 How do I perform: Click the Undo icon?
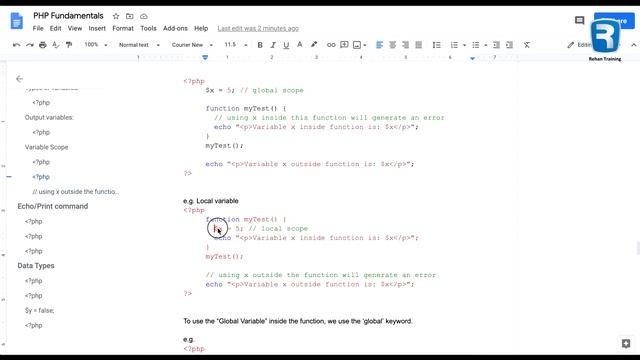[17, 45]
